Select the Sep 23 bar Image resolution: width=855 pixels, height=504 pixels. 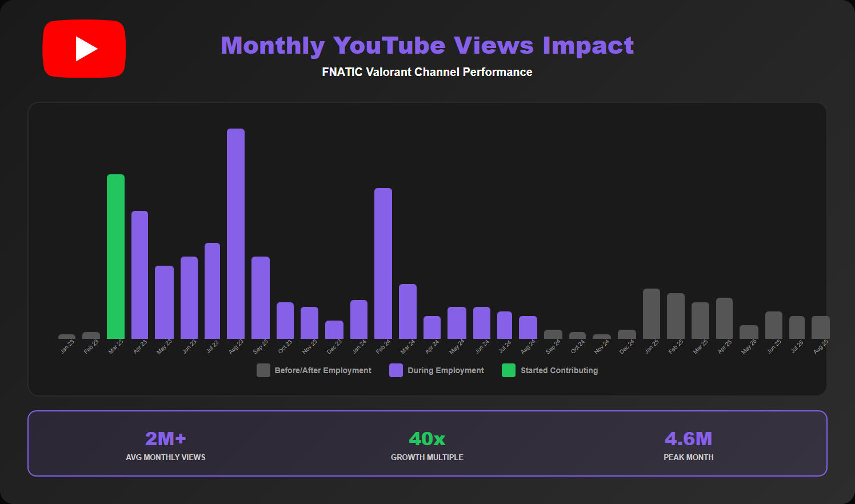(x=260, y=298)
